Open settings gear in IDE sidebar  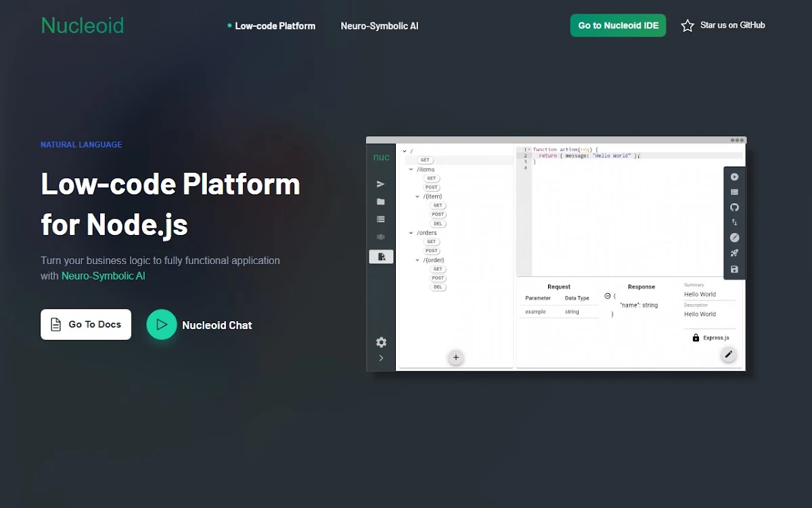pos(381,342)
